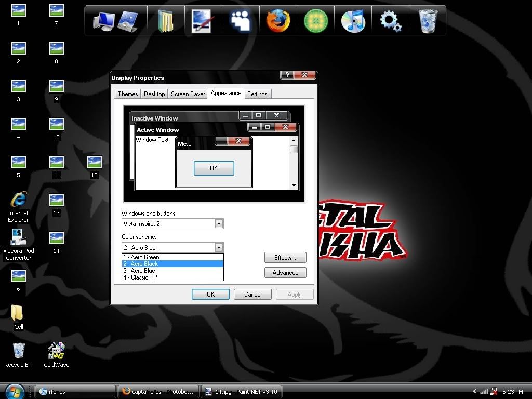Launch iTunes from the dock
532x399 pixels.
coord(353,21)
